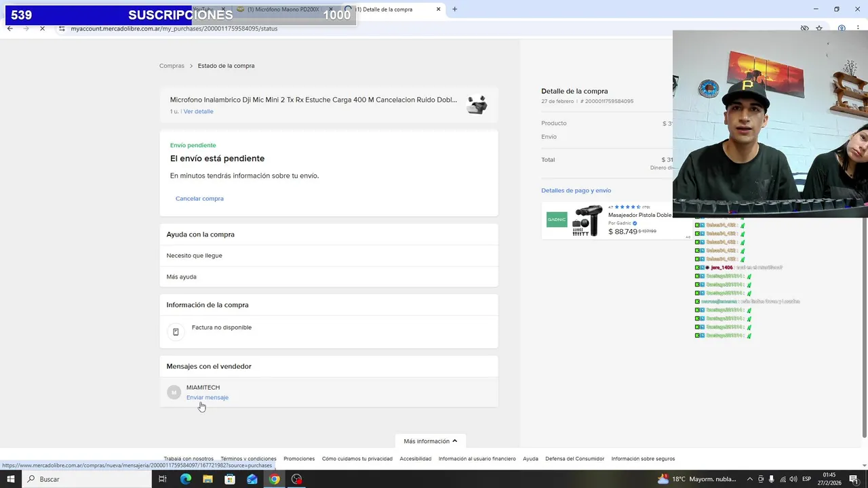The height and width of the screenshot is (488, 868).
Task: Open the Outlook mail taskbar icon
Action: coord(252,479)
